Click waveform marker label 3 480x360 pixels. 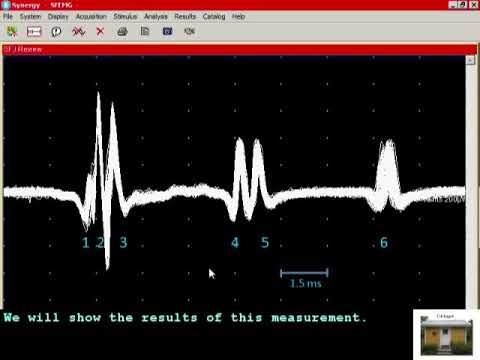point(123,243)
